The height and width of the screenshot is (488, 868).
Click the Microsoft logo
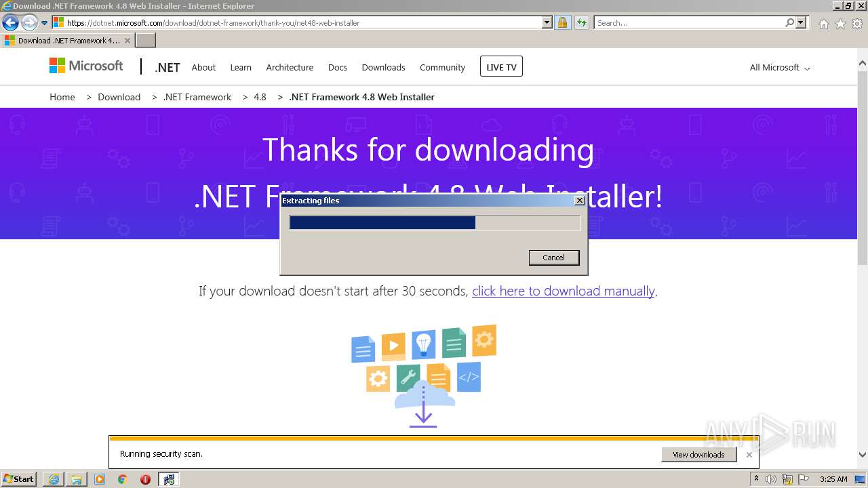point(86,66)
